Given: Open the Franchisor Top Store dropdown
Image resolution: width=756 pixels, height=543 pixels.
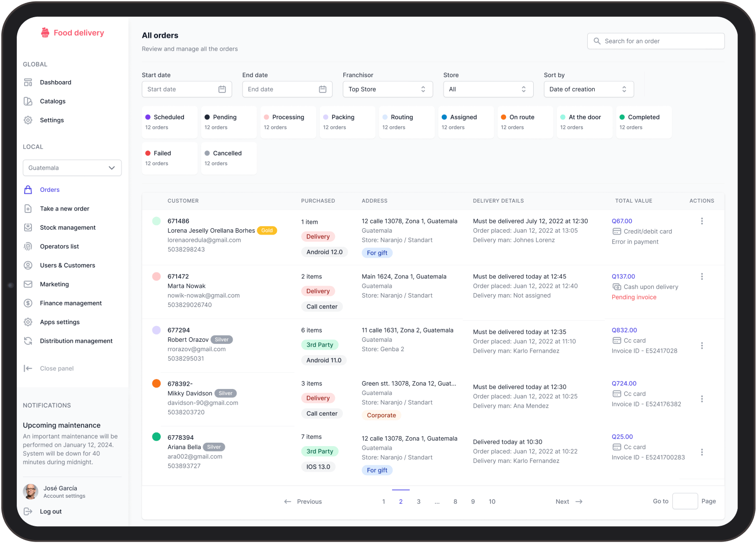Looking at the screenshot, I should click(x=388, y=89).
